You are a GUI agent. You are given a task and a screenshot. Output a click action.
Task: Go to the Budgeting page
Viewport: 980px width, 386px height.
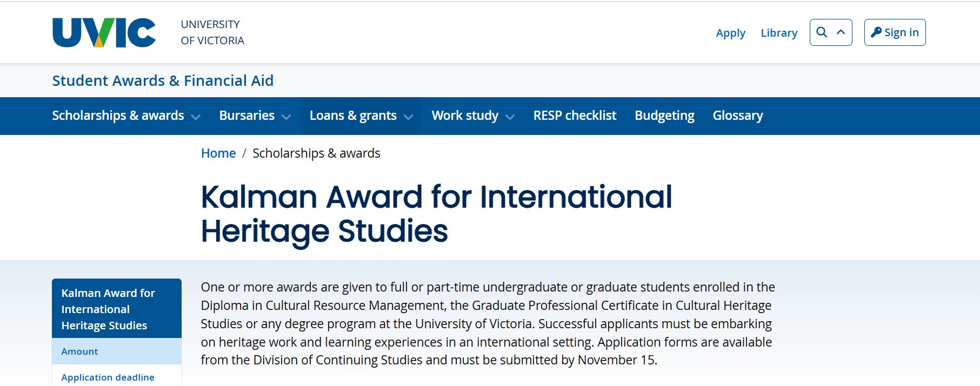click(x=664, y=116)
